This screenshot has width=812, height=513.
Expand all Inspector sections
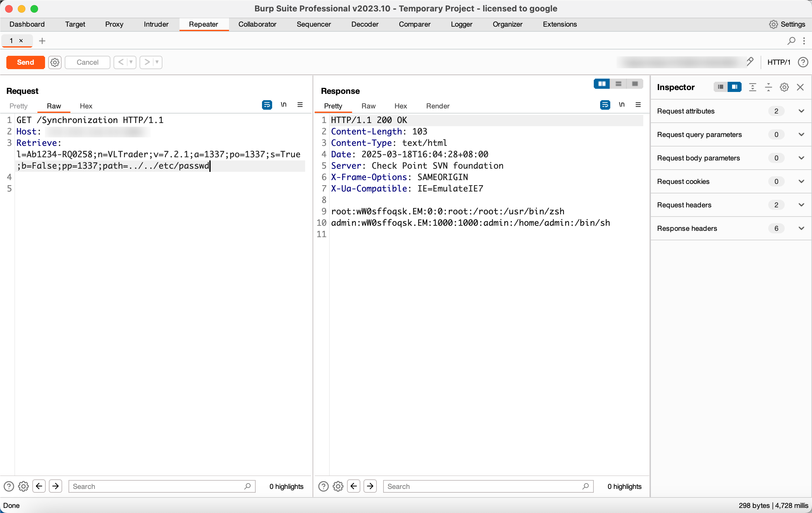752,87
